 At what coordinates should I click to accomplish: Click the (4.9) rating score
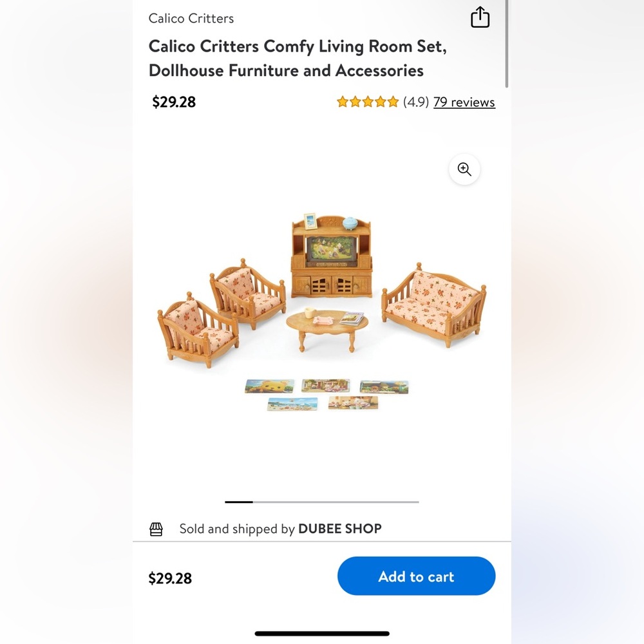point(418,102)
